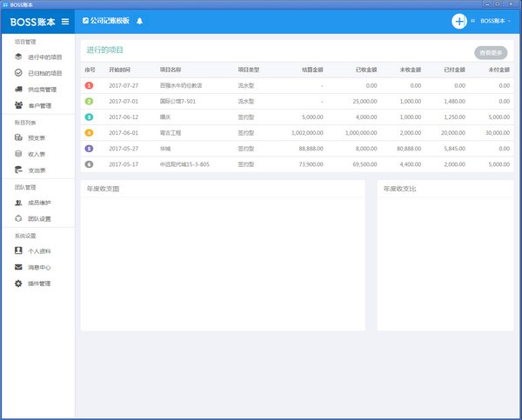Click the hamburger menu icon beside BOSS账本
The image size is (522, 420).
tap(64, 22)
